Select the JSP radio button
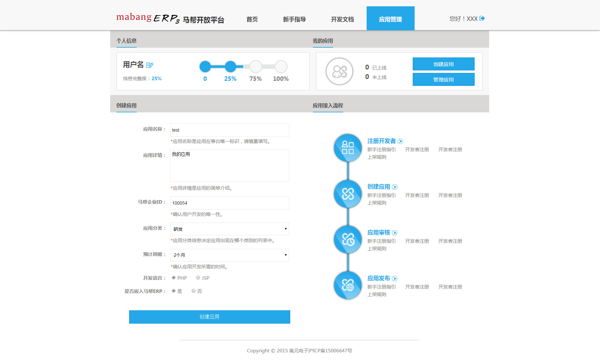The height and width of the screenshot is (364, 600). pyautogui.click(x=198, y=278)
